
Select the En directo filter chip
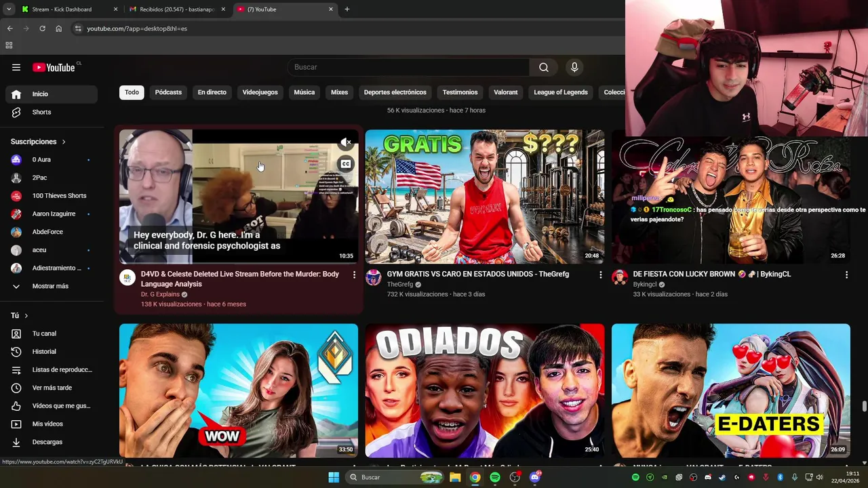[x=212, y=92]
